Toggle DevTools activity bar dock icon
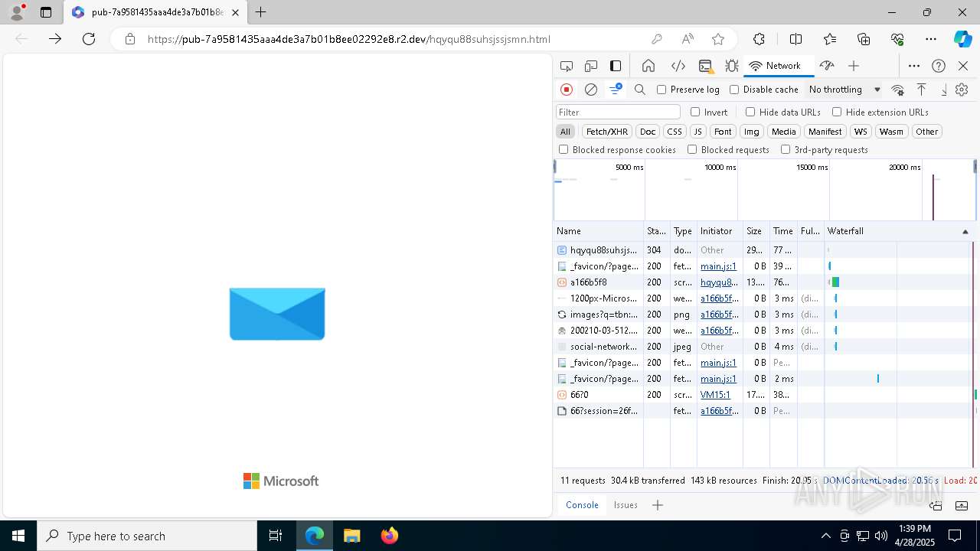The height and width of the screenshot is (551, 980). (x=616, y=66)
